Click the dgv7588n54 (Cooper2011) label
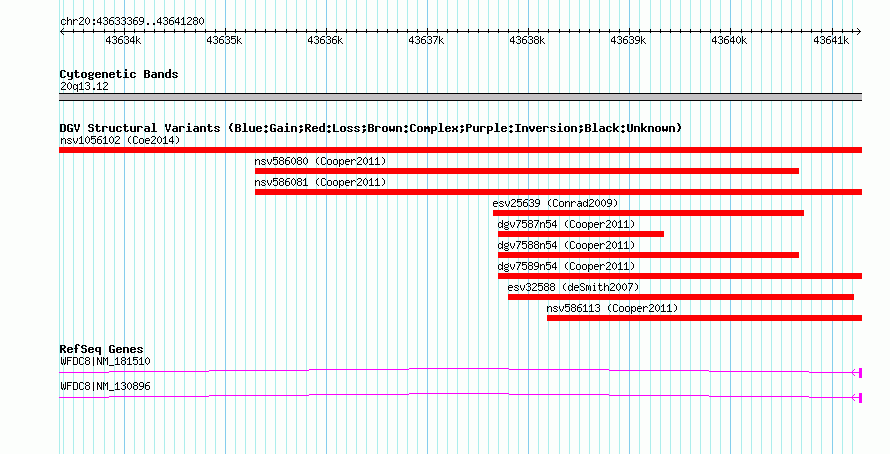Image resolution: width=890 pixels, height=454 pixels. [x=566, y=245]
